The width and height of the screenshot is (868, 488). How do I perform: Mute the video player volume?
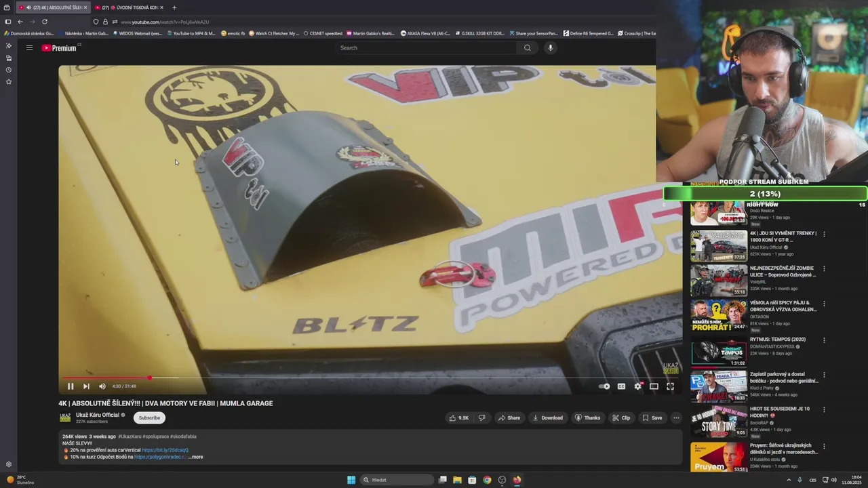coord(102,386)
